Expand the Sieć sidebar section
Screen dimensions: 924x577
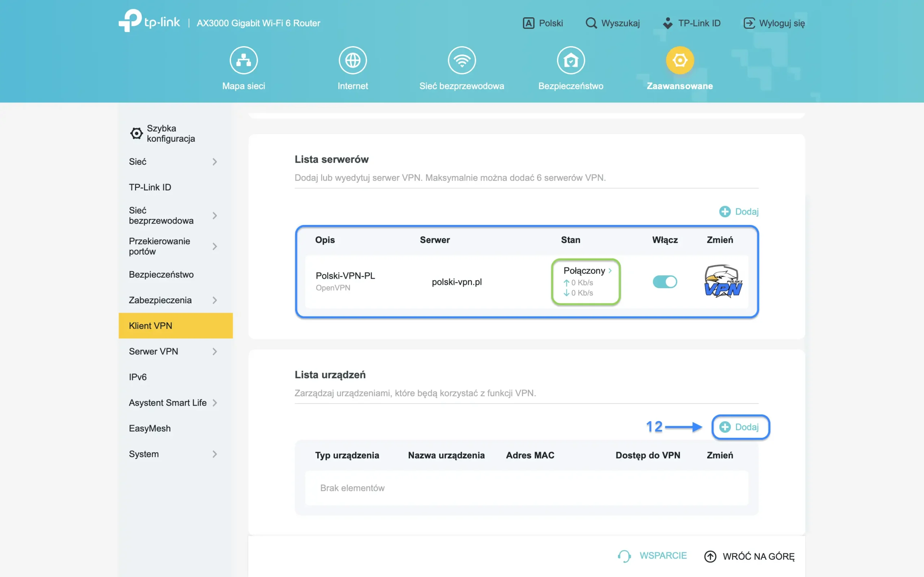tap(215, 162)
